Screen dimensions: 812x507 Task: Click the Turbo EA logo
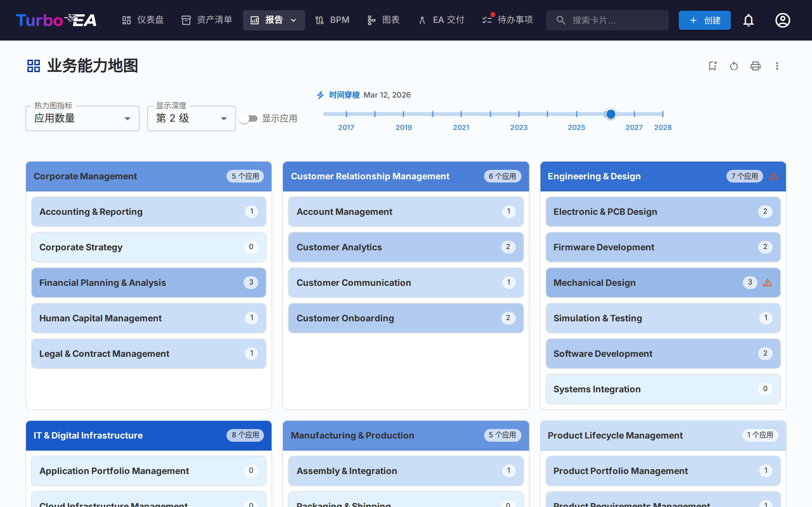(56, 20)
